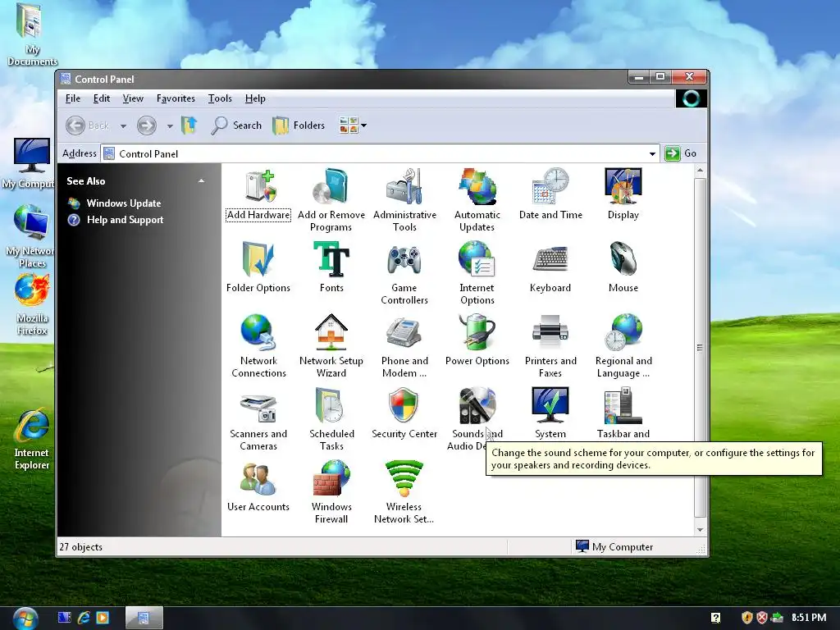Click the Back toolbar button
The width and height of the screenshot is (840, 630).
pos(87,126)
